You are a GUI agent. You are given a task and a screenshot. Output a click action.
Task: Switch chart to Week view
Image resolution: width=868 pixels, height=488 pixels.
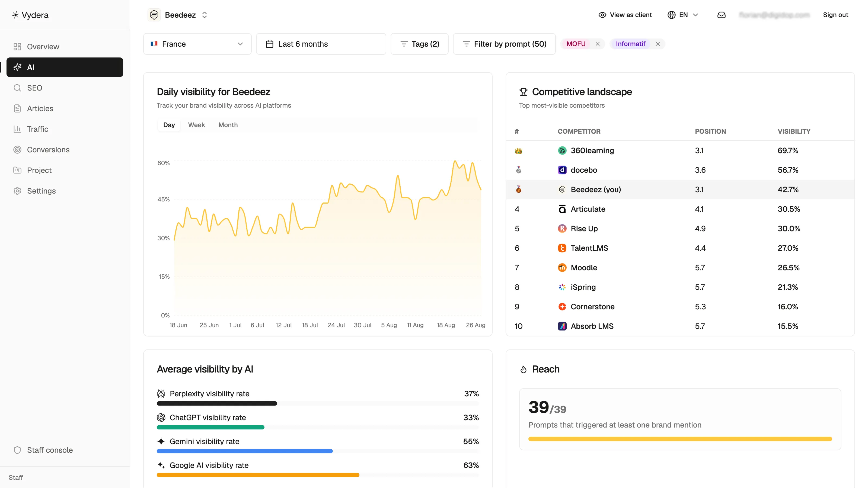tap(196, 125)
